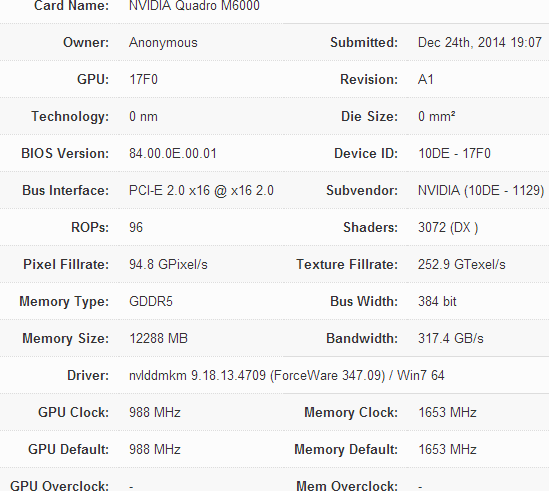549x491 pixels.
Task: Select the Memory Size 12288 MB
Action: coord(158,338)
